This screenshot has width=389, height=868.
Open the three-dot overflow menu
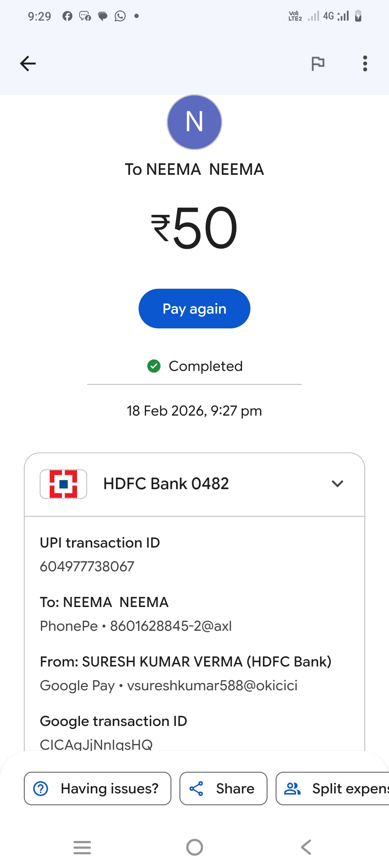(365, 64)
